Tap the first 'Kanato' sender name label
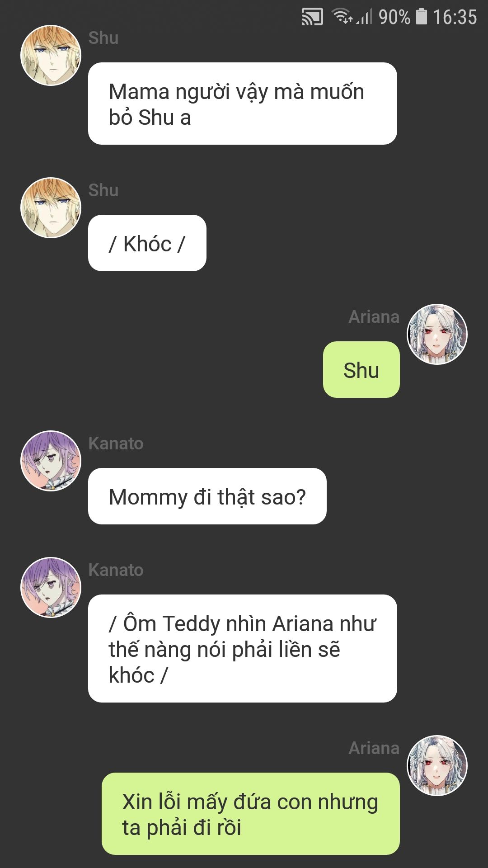The image size is (488, 868). pyautogui.click(x=116, y=443)
